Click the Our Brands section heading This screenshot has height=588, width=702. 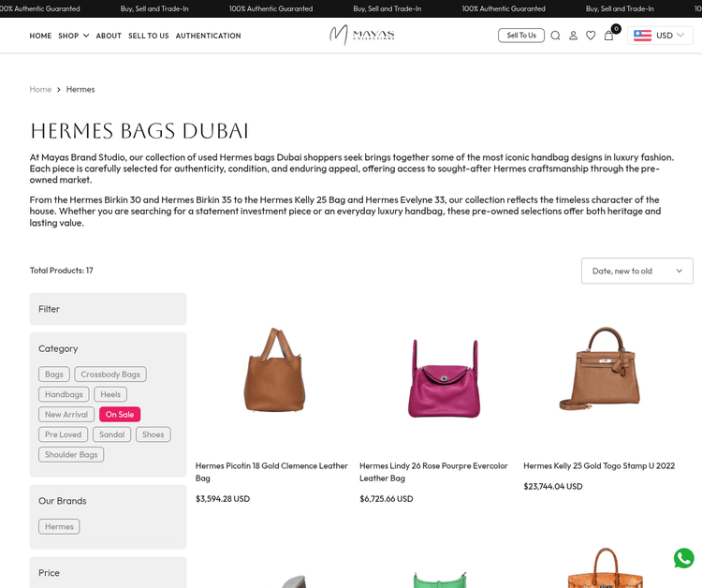[62, 501]
